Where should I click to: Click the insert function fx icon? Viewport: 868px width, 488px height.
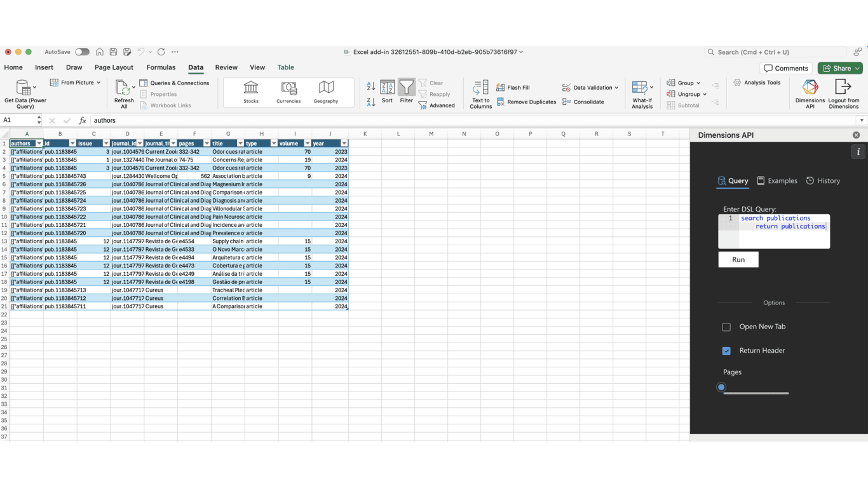[x=83, y=120]
